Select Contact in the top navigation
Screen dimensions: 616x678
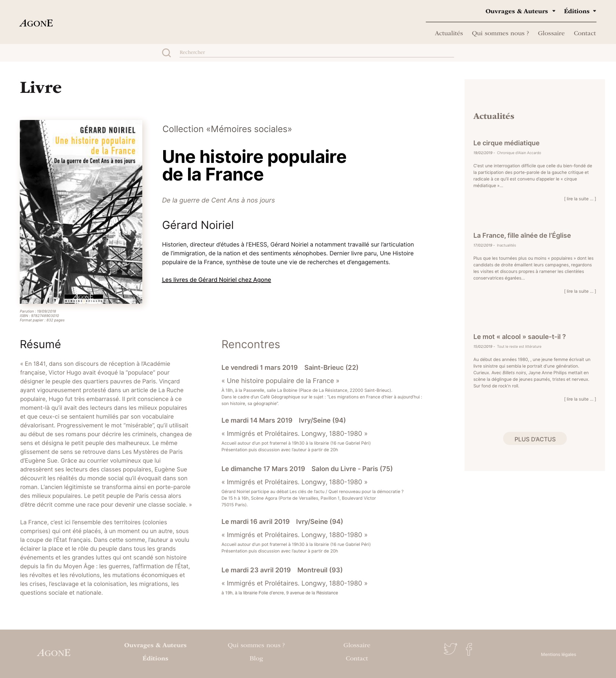pos(584,33)
